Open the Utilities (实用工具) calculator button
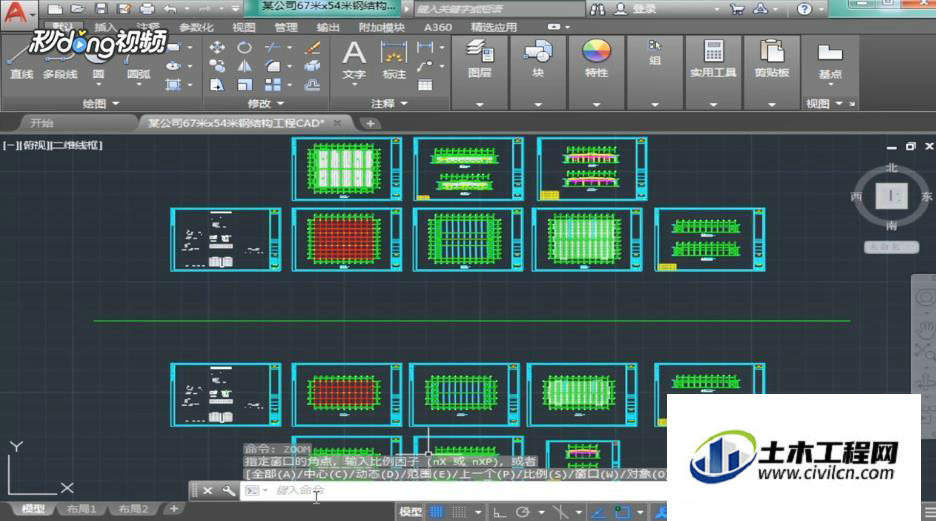Screen dimensions: 936x521 [713, 60]
